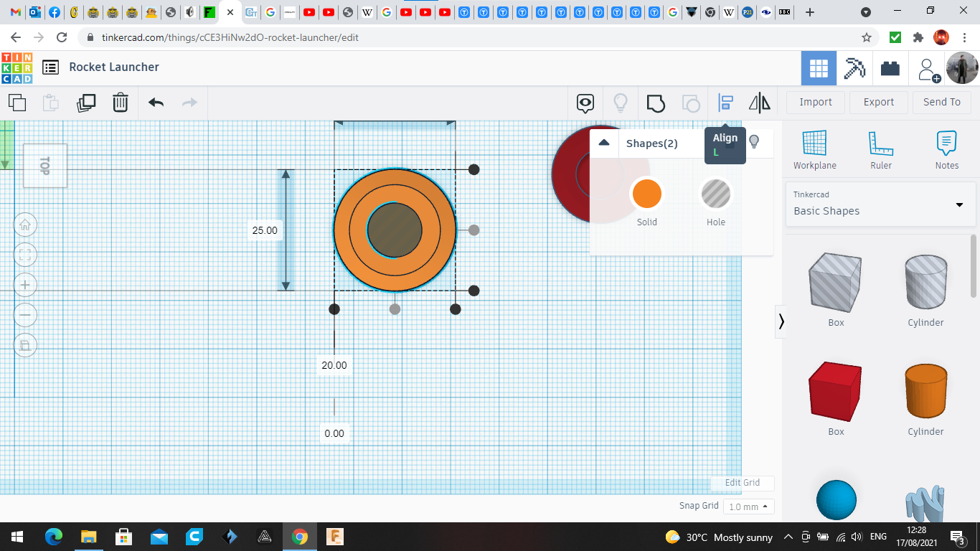Collapse the Shapes(2) inspector panel
The width and height of the screenshot is (980, 551).
(604, 143)
